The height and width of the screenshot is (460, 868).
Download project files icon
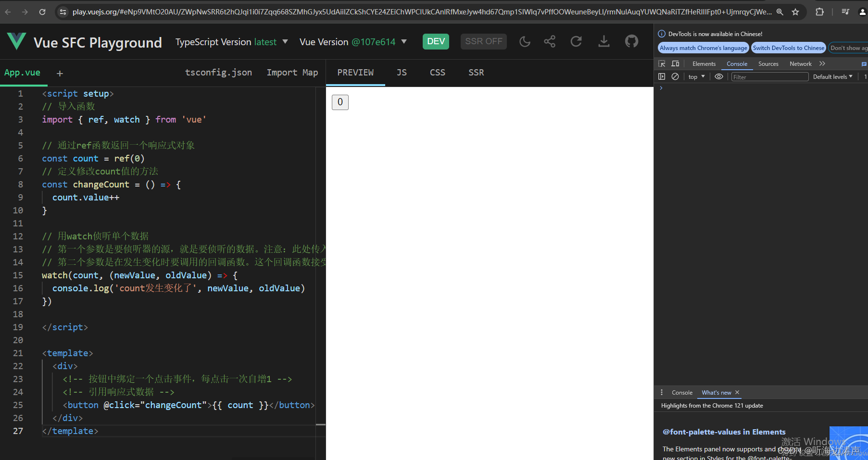604,42
